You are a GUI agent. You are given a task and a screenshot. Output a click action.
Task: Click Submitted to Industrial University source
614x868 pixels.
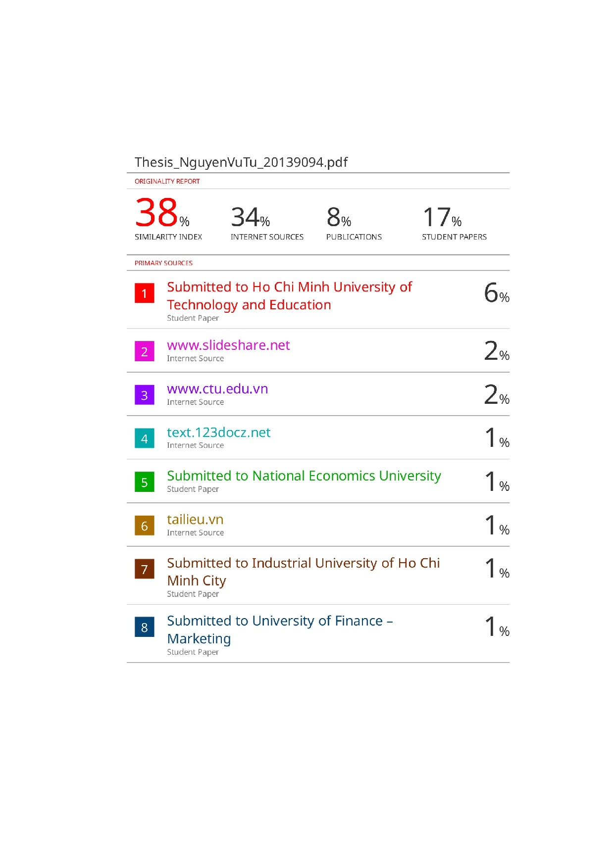[303, 572]
